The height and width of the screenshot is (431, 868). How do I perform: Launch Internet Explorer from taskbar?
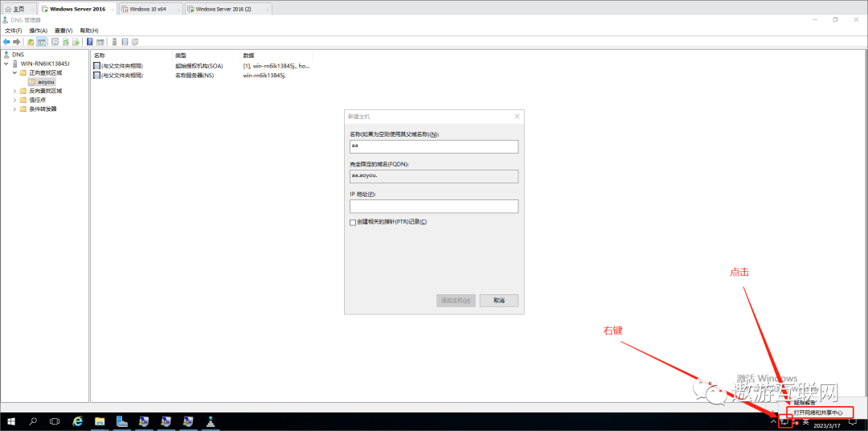pos(77,421)
